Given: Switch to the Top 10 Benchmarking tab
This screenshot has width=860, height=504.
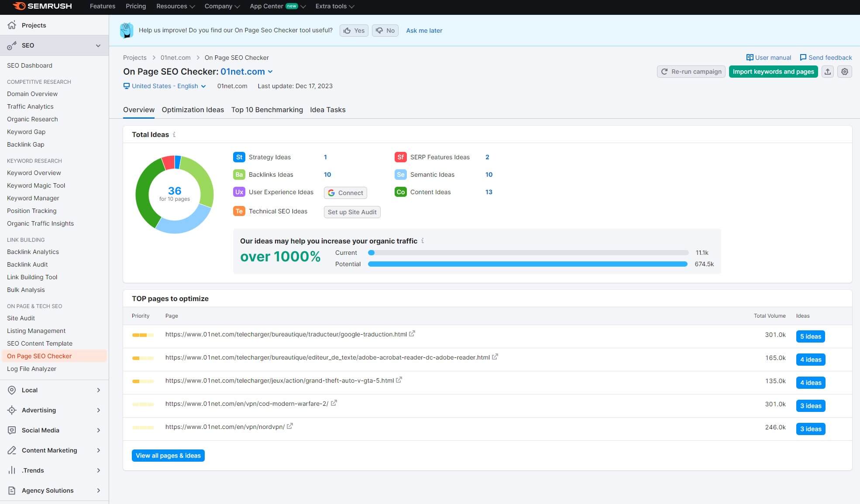Looking at the screenshot, I should point(267,110).
